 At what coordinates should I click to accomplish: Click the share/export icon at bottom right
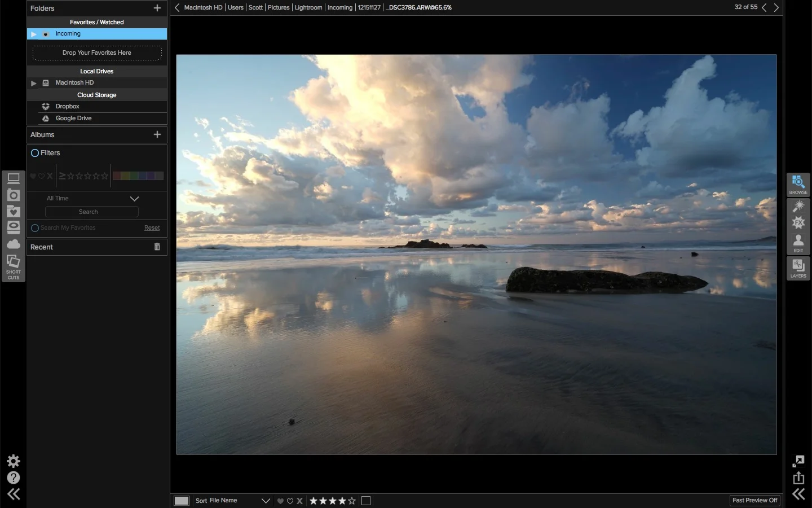click(x=798, y=478)
